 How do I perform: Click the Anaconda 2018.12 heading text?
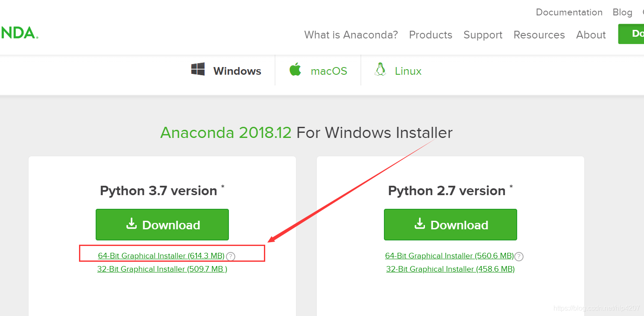(x=226, y=133)
